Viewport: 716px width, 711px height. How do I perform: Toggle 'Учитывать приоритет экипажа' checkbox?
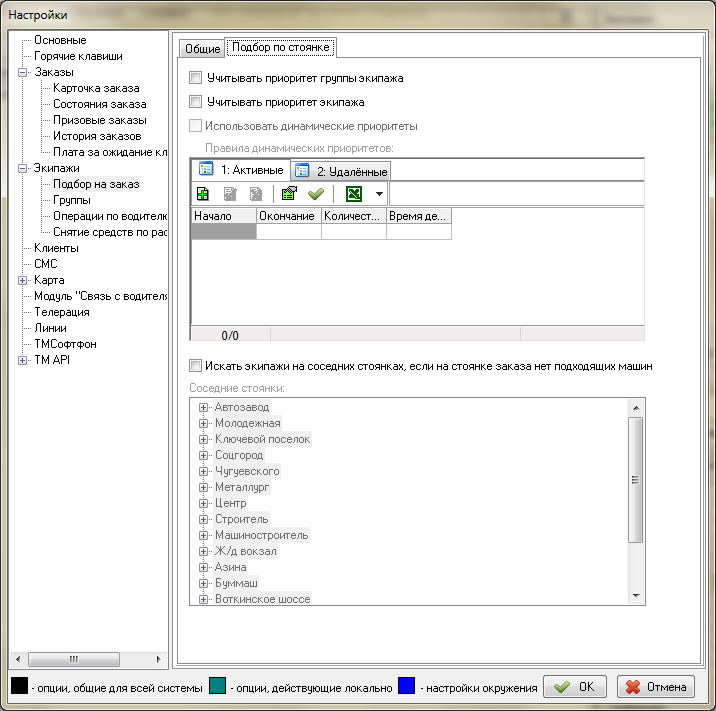pos(196,102)
